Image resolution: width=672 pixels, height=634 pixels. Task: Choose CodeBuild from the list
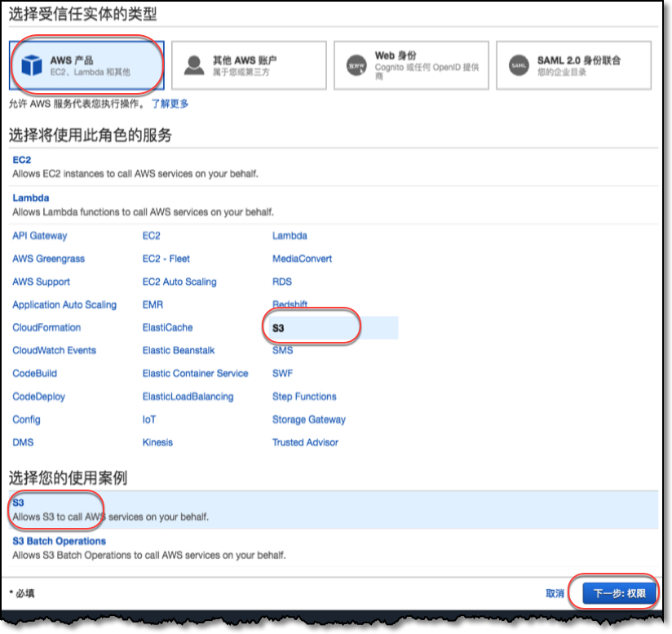[35, 374]
